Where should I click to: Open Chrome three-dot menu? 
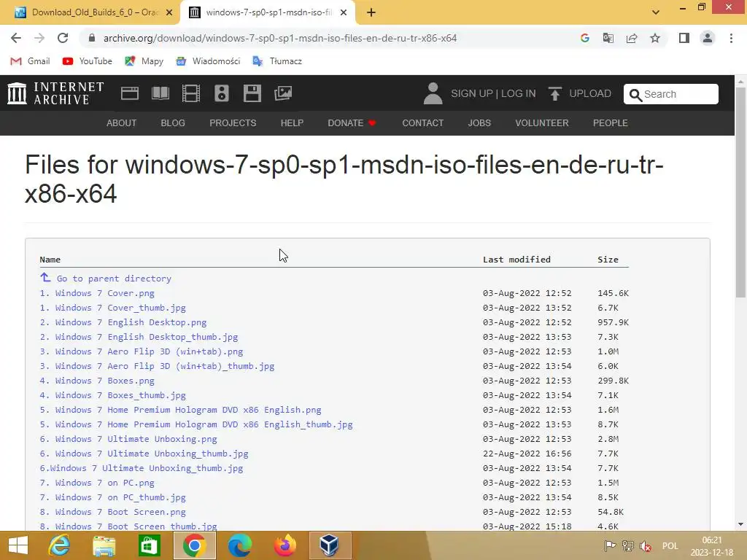click(731, 38)
